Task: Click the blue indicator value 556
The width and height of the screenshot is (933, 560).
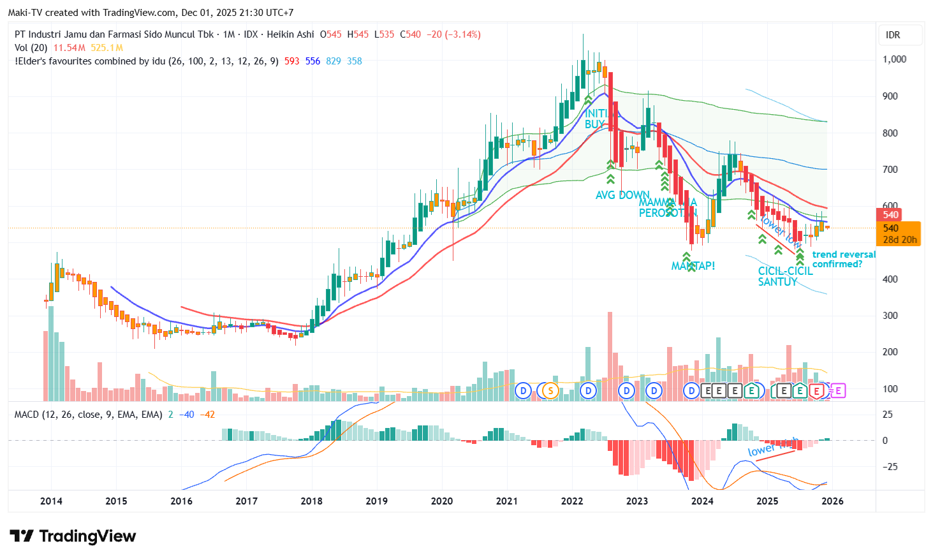Action: tap(312, 61)
